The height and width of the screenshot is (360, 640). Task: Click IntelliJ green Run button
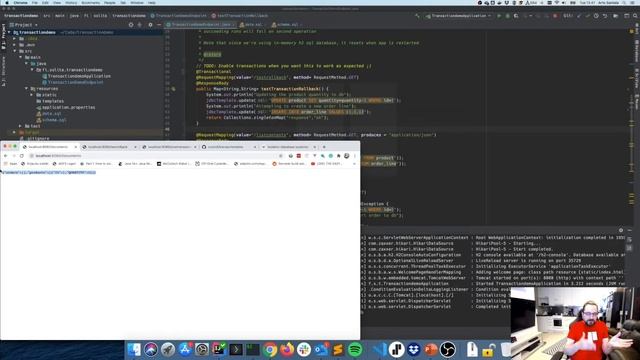(499, 16)
